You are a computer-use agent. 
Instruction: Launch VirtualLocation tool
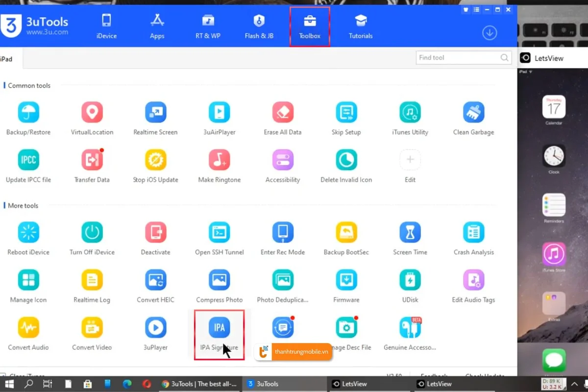coord(92,112)
